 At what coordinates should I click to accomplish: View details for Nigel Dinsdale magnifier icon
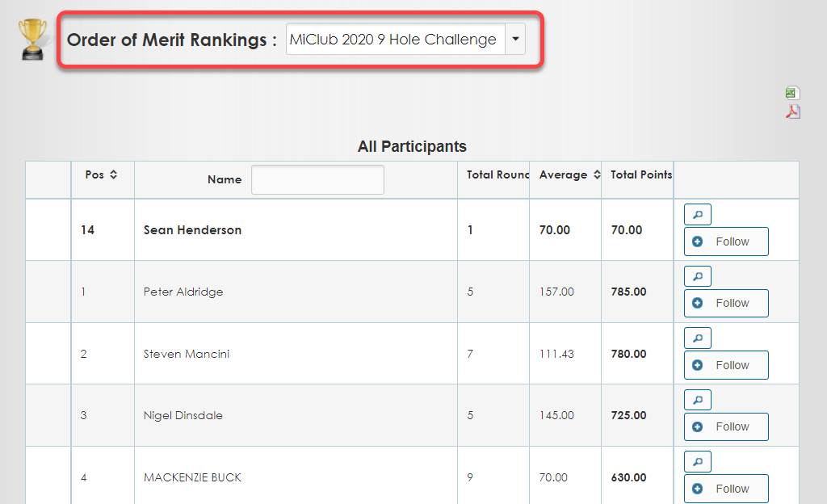697,400
